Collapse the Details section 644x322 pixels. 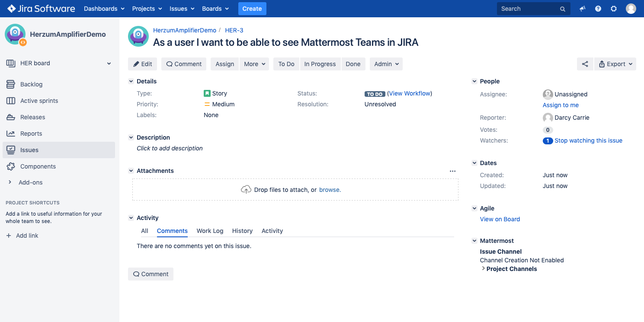pos(131,81)
